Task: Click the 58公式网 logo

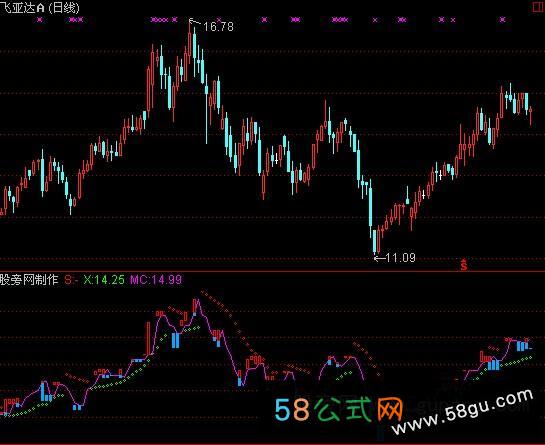Action: tap(339, 410)
